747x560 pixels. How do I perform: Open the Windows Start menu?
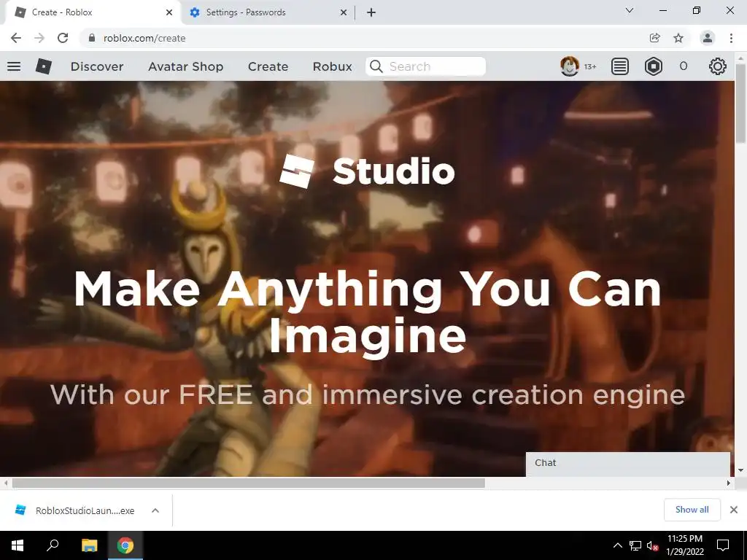(18, 545)
